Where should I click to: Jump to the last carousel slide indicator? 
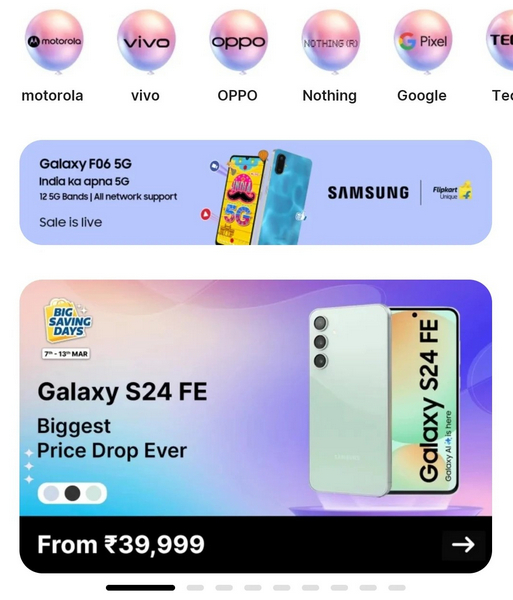[397, 588]
